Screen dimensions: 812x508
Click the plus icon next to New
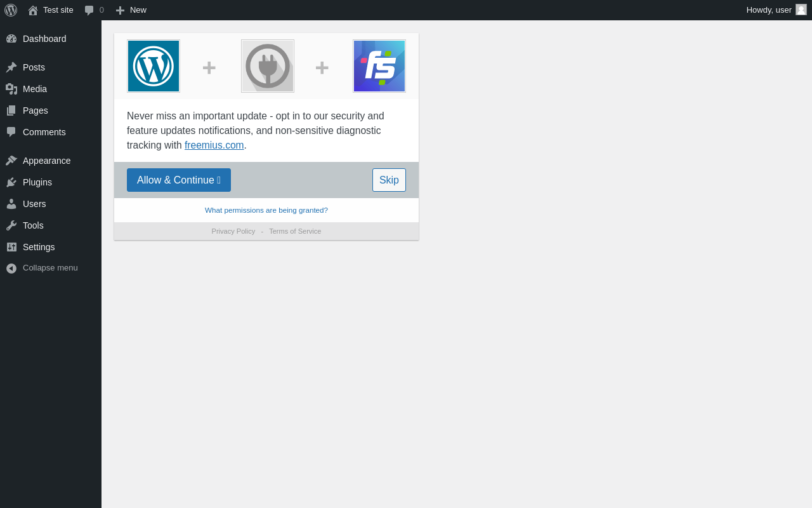(x=120, y=10)
